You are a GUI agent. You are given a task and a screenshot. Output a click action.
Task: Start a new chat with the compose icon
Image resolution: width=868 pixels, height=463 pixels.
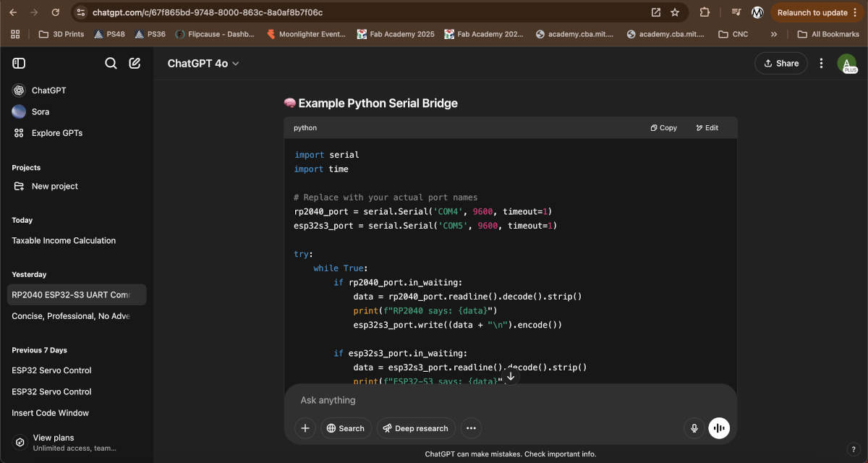135,64
